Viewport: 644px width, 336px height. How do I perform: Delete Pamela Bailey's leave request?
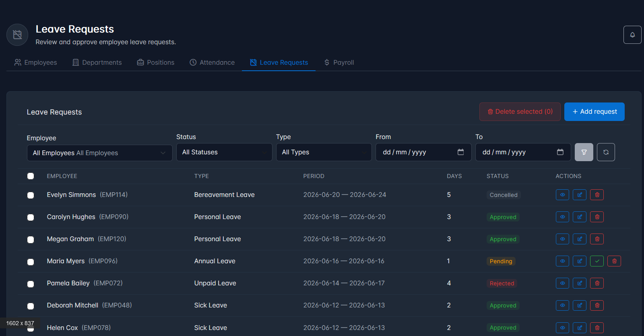click(597, 283)
